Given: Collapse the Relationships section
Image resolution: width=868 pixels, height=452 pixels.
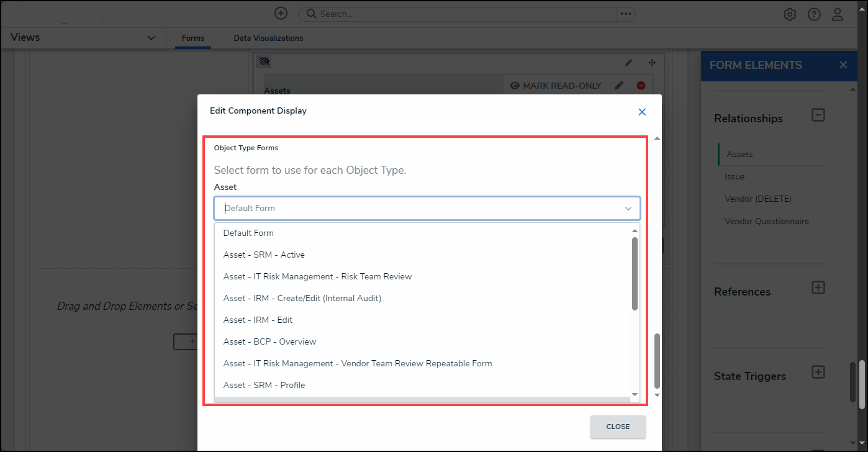Looking at the screenshot, I should (818, 115).
